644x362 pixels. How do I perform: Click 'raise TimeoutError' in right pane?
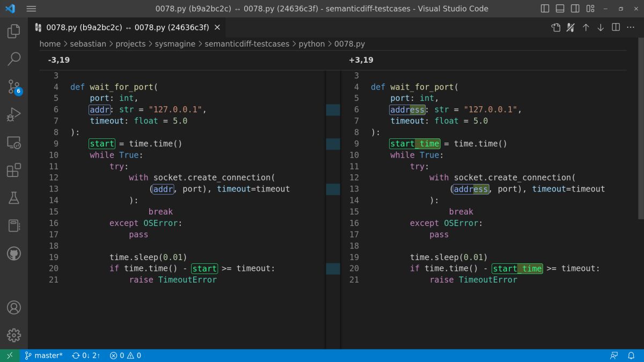click(473, 279)
